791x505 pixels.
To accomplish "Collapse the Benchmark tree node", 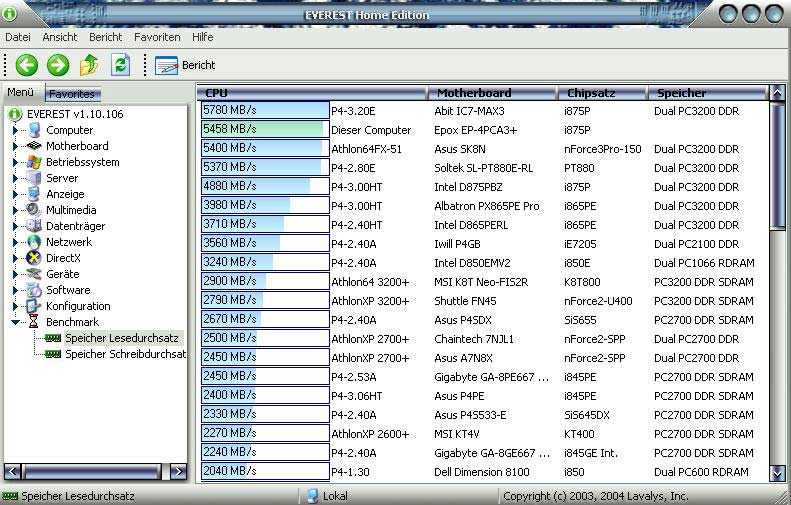I will 15,322.
